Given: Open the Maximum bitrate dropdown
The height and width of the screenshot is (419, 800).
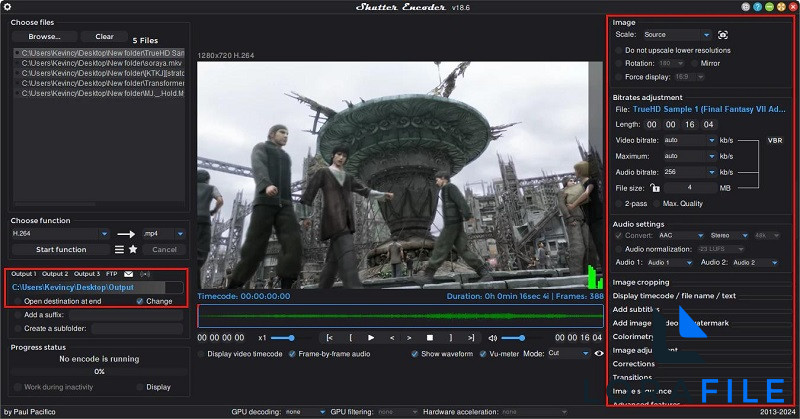Looking at the screenshot, I should pyautogui.click(x=689, y=156).
